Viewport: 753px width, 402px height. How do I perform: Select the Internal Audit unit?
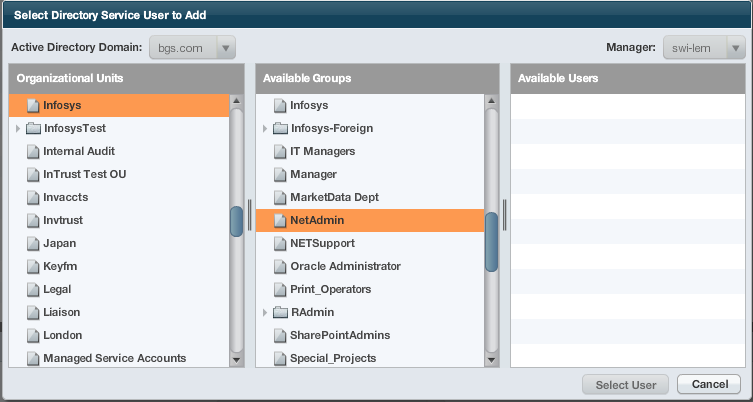(119, 151)
